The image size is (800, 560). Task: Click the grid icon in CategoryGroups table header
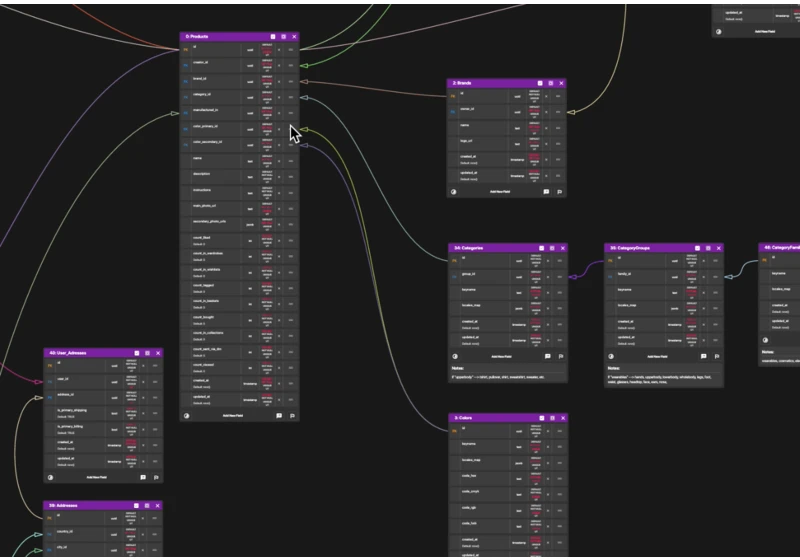click(708, 248)
